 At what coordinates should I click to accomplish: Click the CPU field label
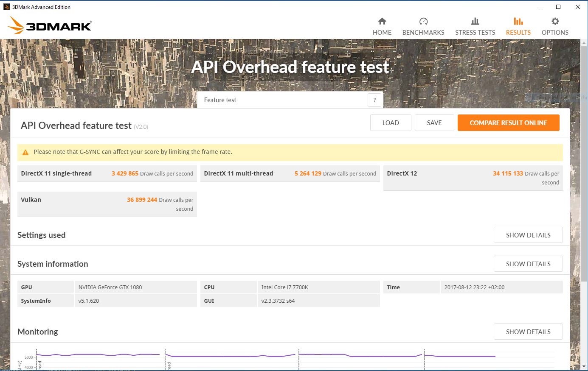tap(209, 287)
